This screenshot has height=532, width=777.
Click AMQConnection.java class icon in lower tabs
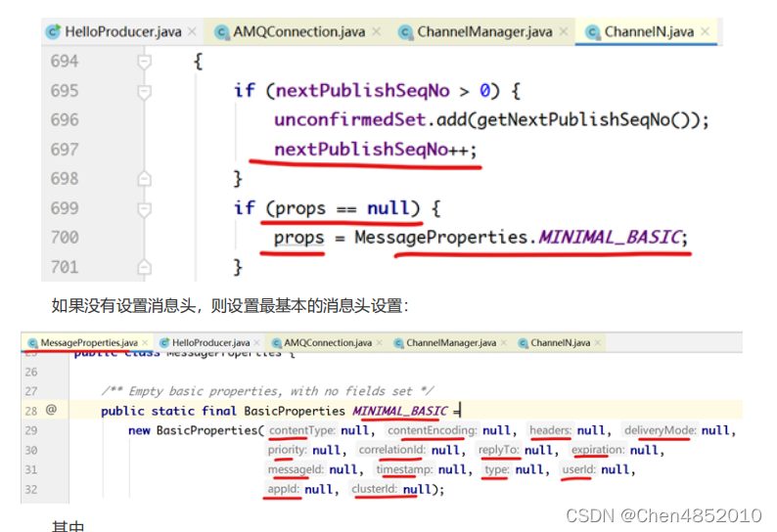tap(277, 343)
